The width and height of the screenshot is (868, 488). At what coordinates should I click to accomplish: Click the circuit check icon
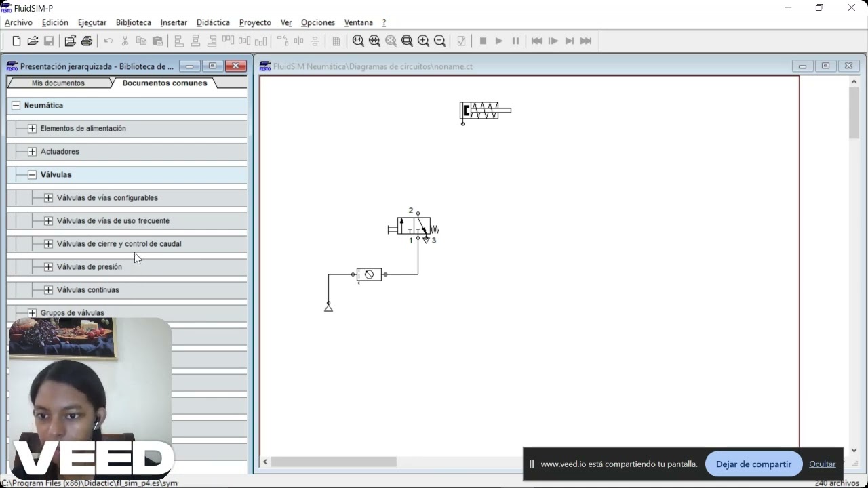pyautogui.click(x=461, y=41)
